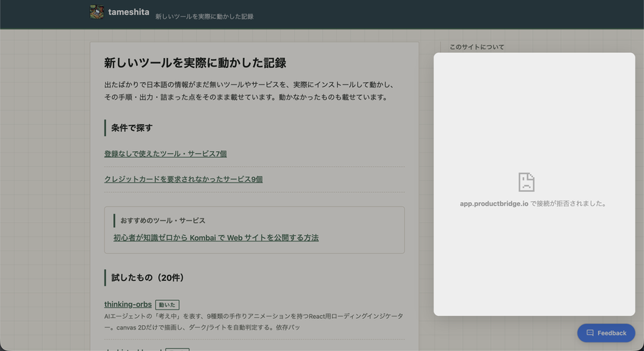
Task: Click the broken page icon in feedback panel
Action: [526, 182]
